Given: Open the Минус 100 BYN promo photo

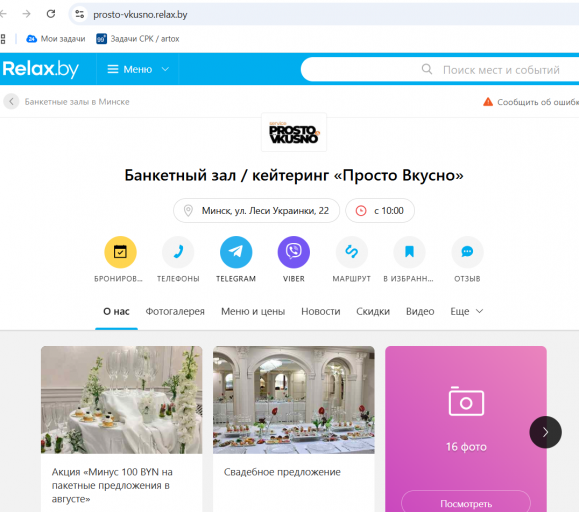Looking at the screenshot, I should click(x=121, y=400).
